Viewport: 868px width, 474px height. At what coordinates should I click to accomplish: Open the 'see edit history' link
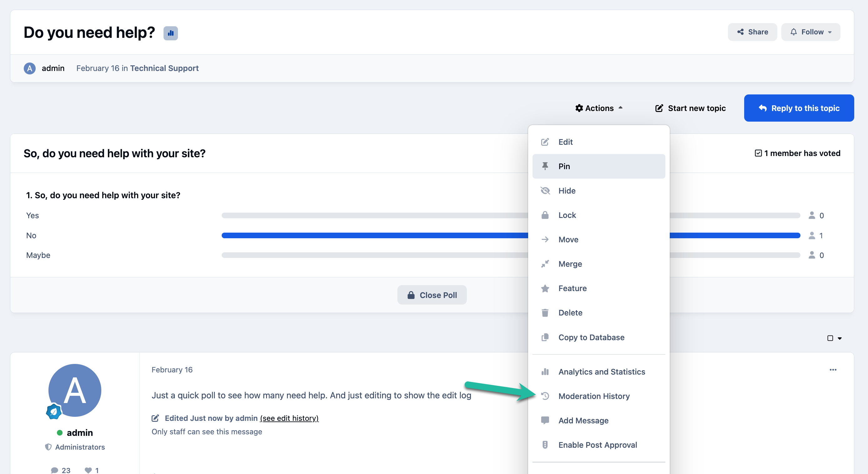point(289,418)
